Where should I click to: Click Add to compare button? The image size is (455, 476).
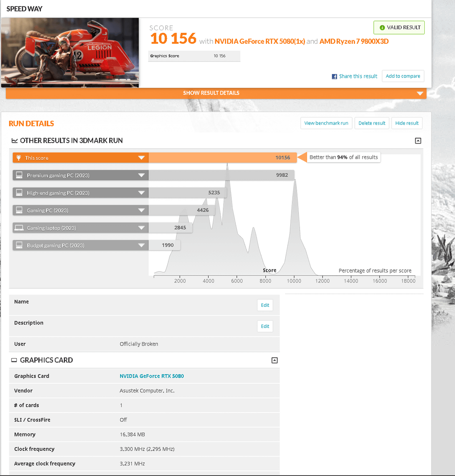coord(403,76)
